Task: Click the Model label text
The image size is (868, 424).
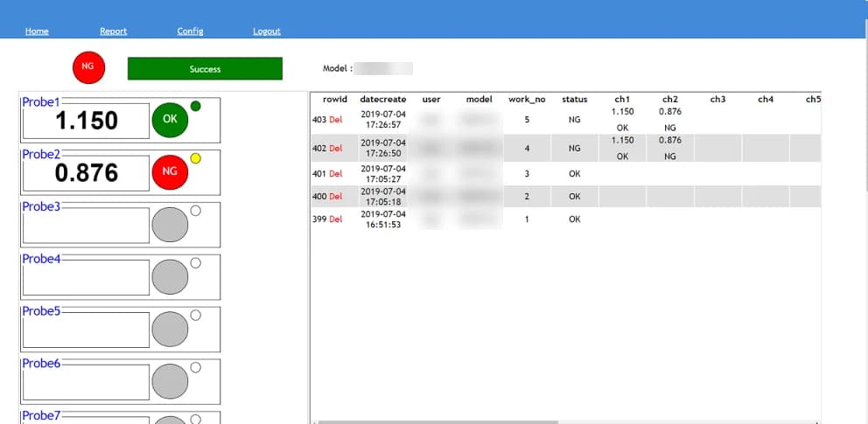Action: click(338, 68)
